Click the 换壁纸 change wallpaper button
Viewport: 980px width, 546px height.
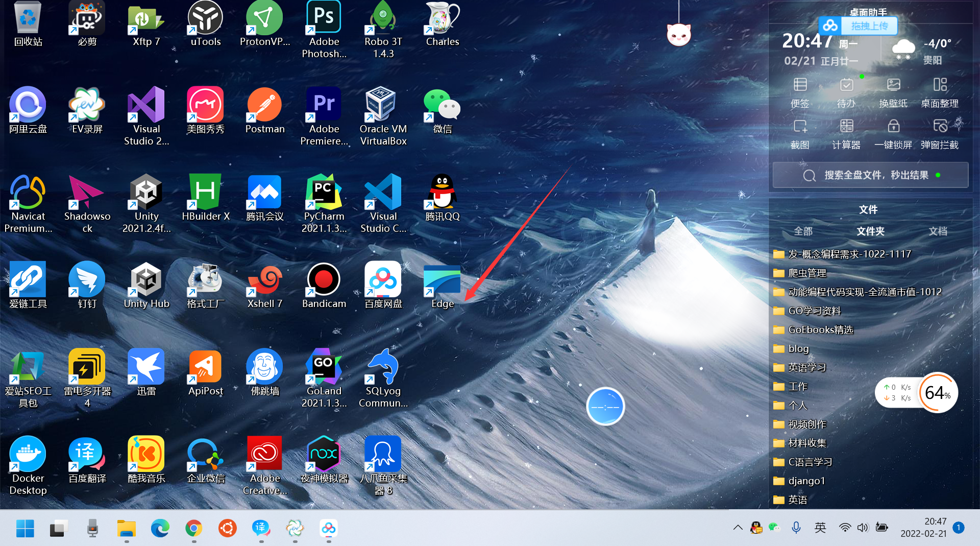point(893,92)
